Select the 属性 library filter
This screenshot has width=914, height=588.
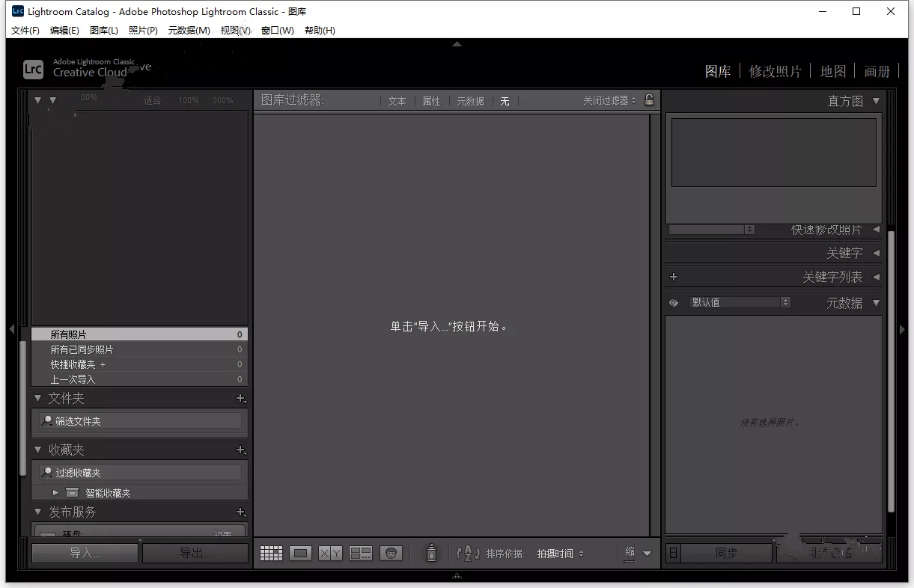(x=431, y=101)
